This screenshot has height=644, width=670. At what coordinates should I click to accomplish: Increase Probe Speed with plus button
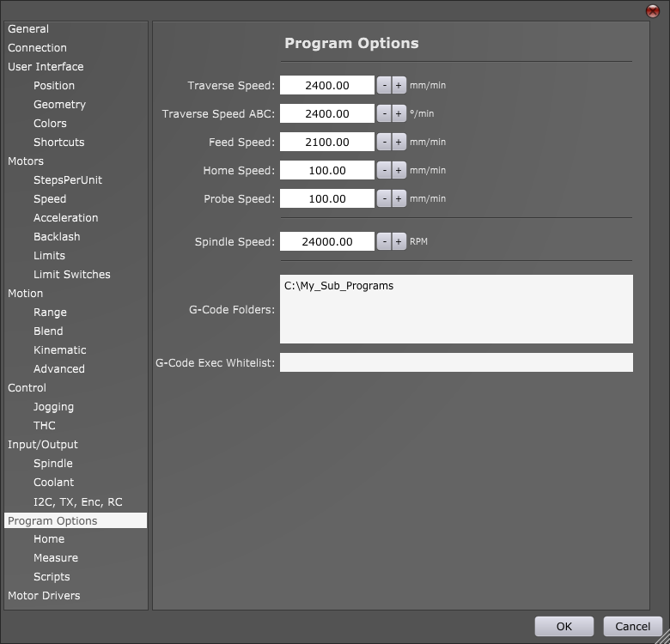(399, 198)
